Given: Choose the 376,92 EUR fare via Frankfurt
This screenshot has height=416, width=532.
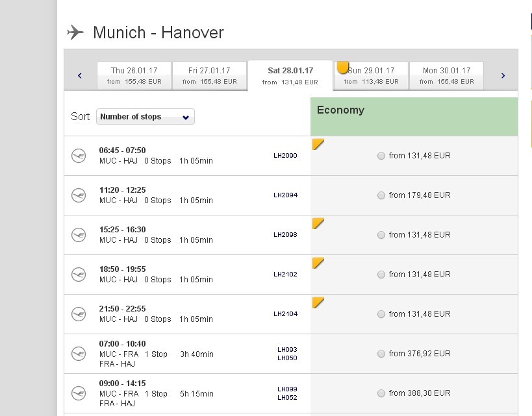Looking at the screenshot, I should [381, 354].
